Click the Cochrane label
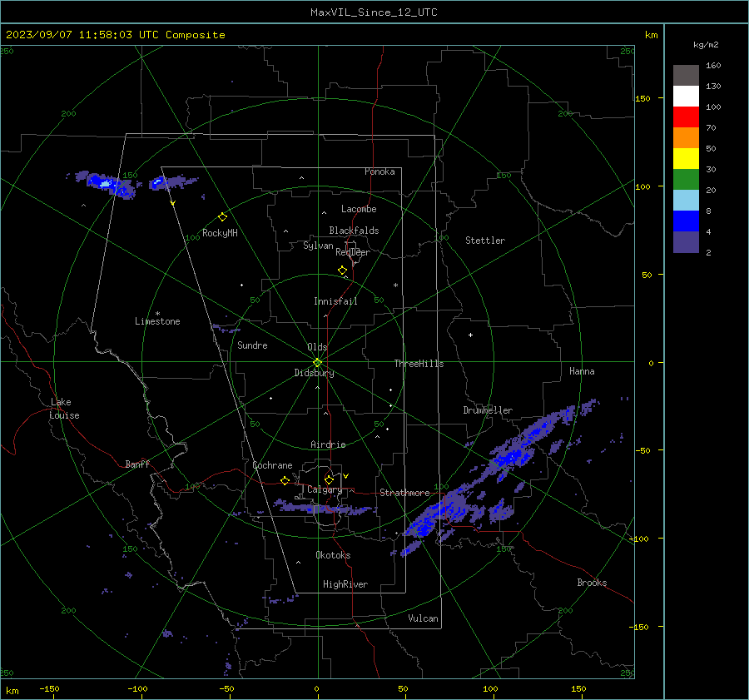The width and height of the screenshot is (749, 700). (272, 465)
